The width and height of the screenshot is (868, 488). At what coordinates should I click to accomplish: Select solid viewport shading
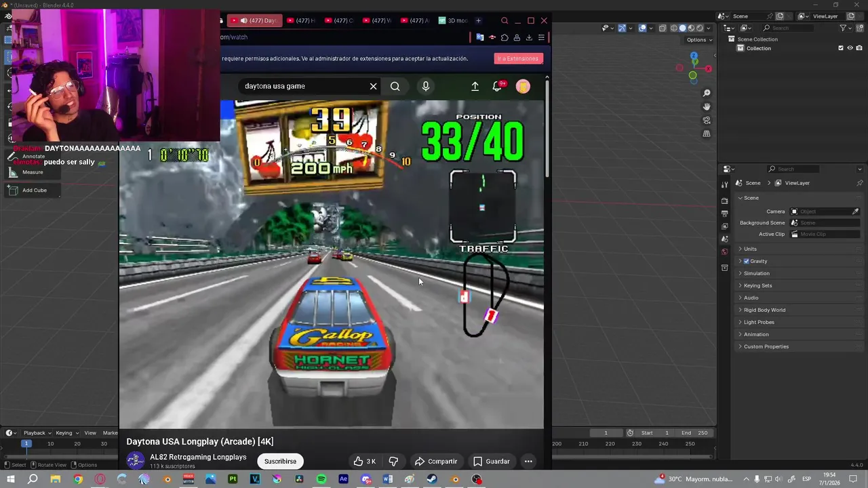point(683,28)
